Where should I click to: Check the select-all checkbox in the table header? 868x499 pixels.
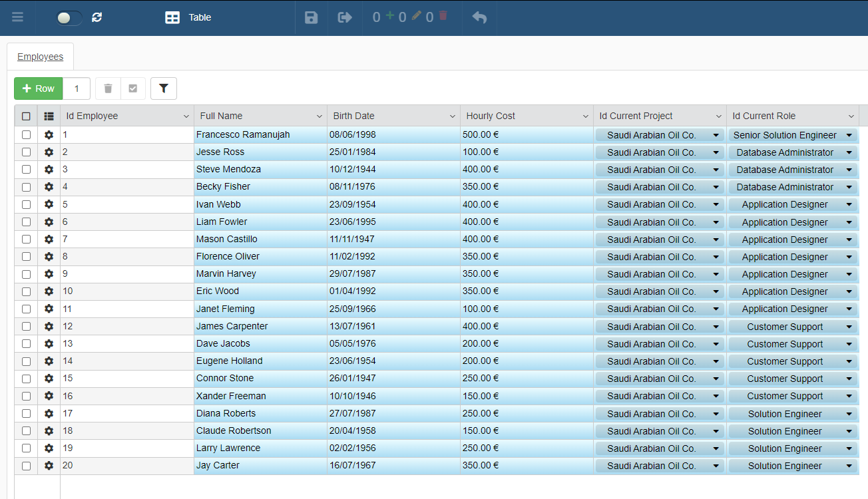click(x=26, y=116)
